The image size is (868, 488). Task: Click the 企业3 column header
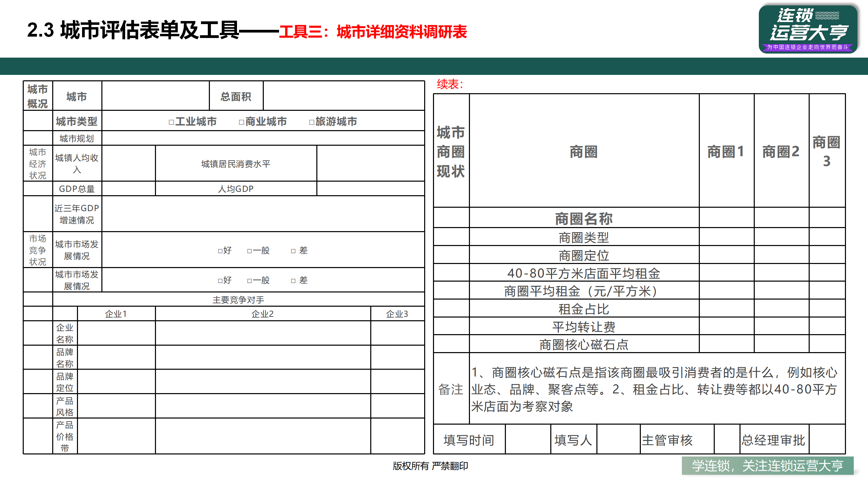[397, 313]
